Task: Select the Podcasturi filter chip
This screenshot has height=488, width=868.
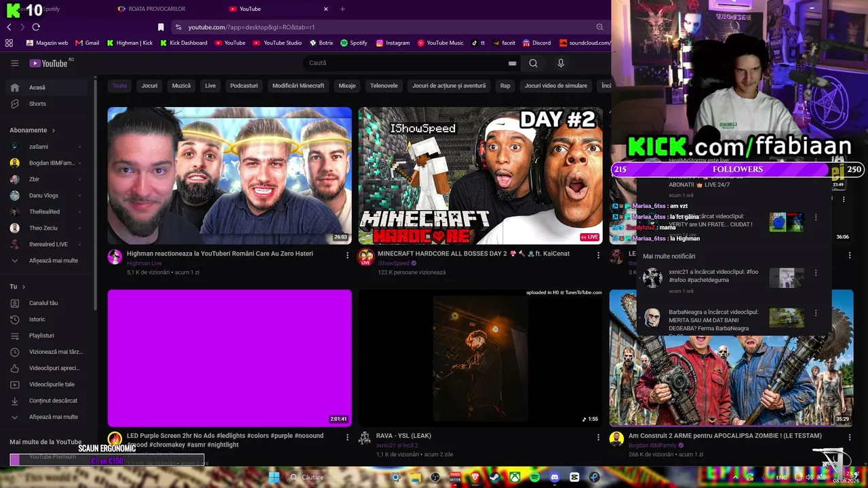Action: 244,86
